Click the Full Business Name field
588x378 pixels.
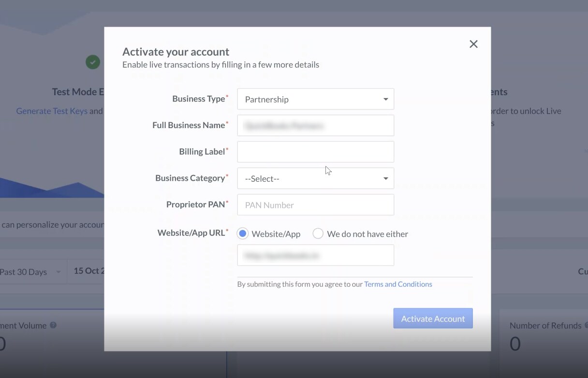coord(315,125)
